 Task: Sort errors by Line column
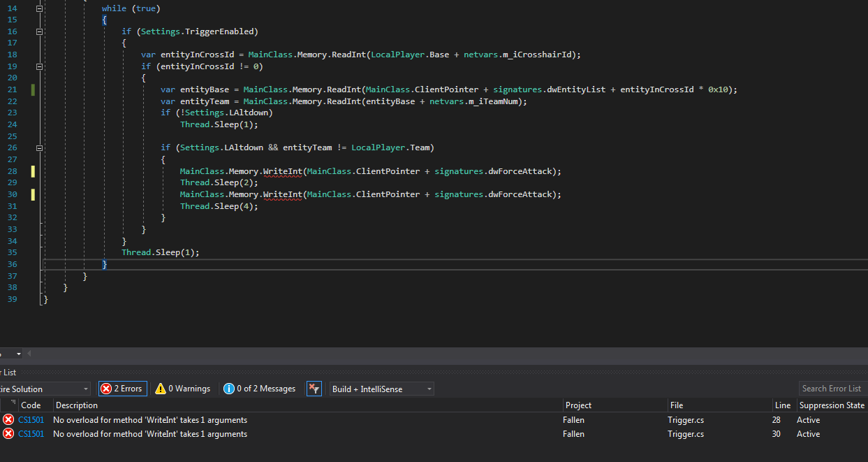(x=784, y=405)
